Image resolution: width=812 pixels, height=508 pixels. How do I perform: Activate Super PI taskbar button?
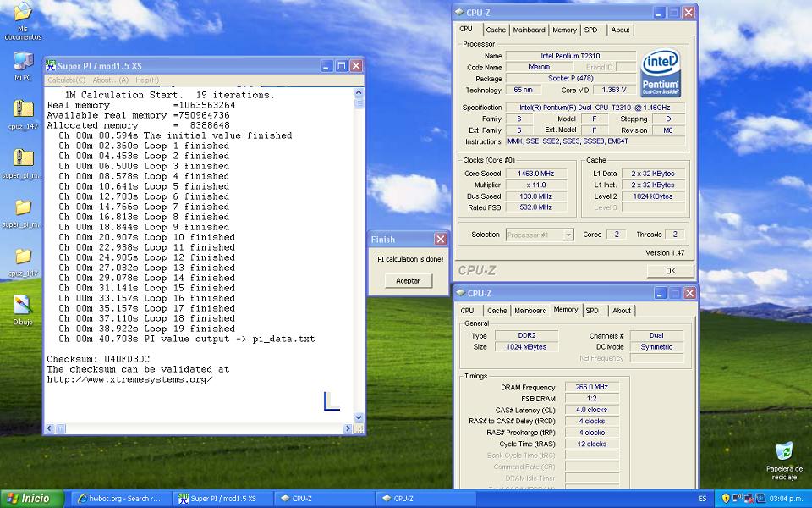(x=221, y=499)
